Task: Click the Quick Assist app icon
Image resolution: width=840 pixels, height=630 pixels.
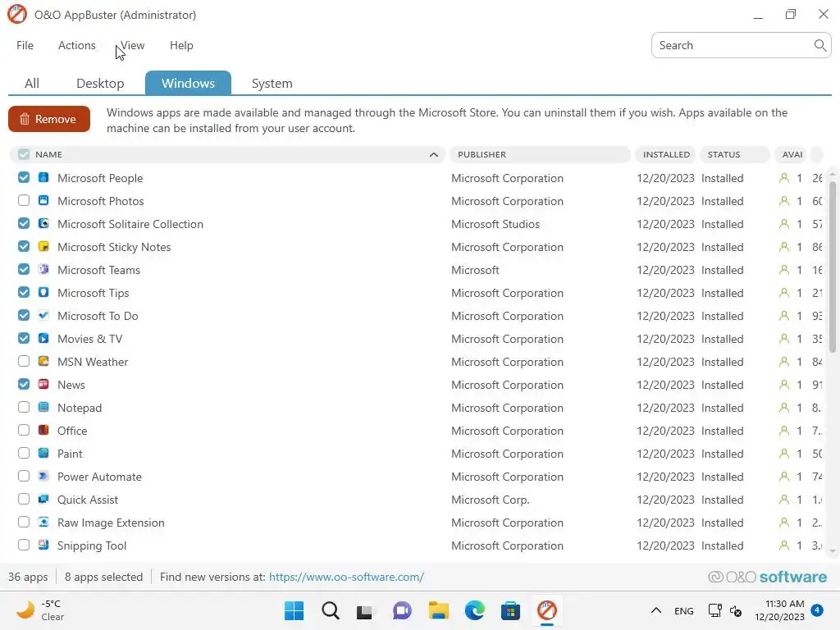Action: click(43, 500)
